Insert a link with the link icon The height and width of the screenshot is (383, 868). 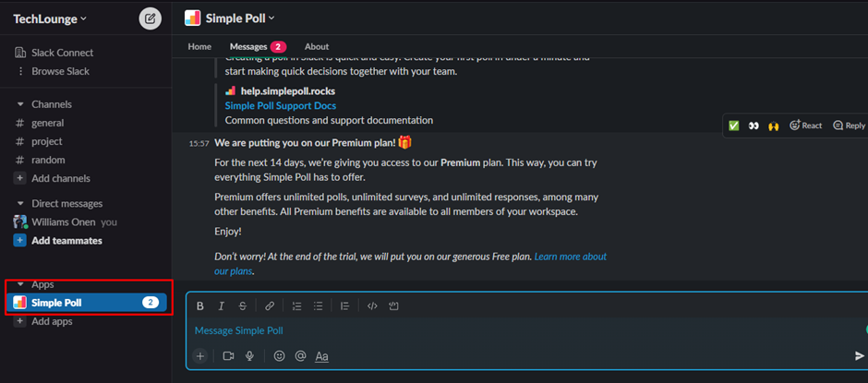(270, 306)
